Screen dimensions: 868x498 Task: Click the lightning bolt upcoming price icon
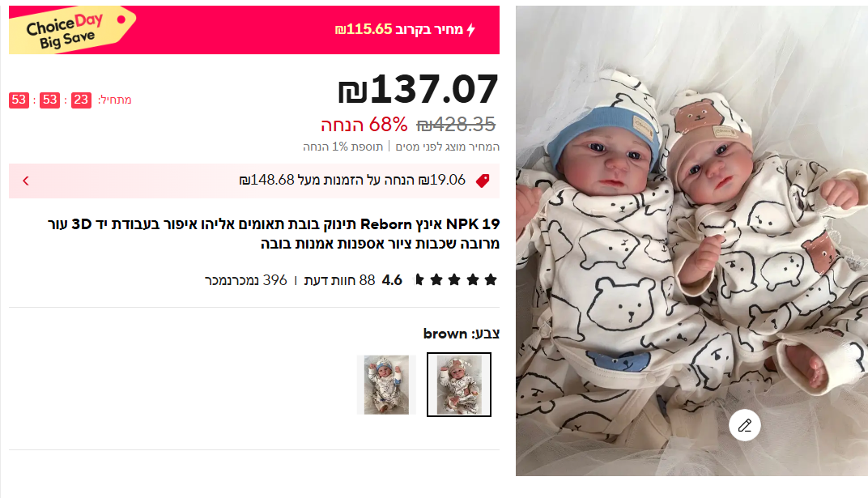pos(470,30)
